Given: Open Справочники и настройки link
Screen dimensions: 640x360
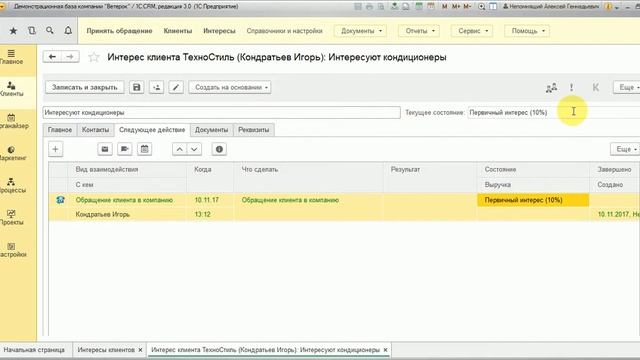Looking at the screenshot, I should [284, 31].
